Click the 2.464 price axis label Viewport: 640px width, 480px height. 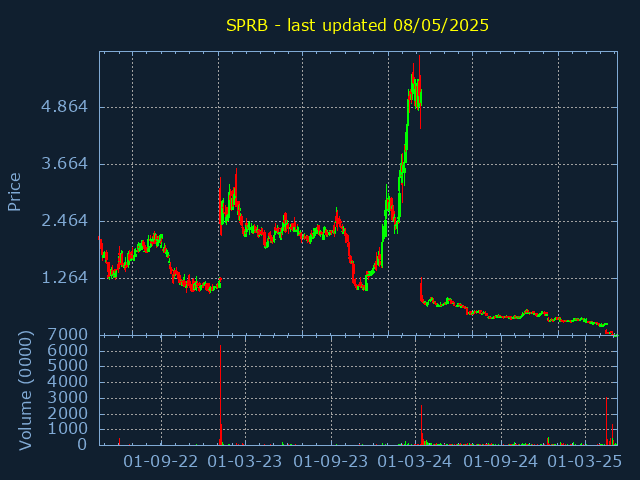[x=64, y=221]
